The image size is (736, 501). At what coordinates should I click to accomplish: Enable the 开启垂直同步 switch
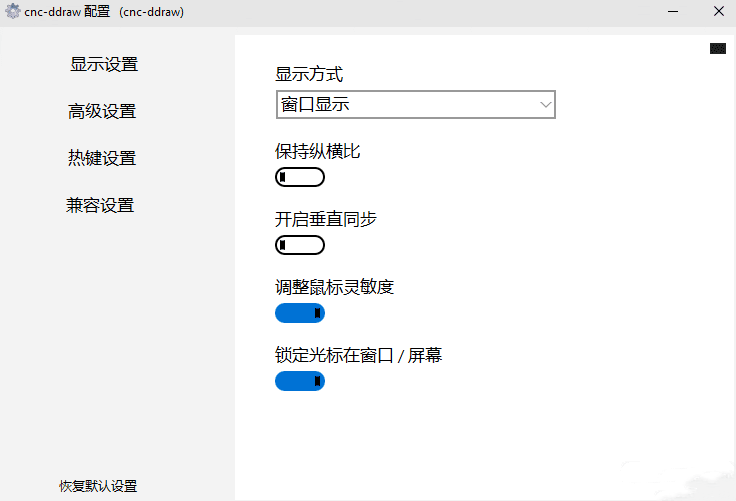[x=300, y=245]
